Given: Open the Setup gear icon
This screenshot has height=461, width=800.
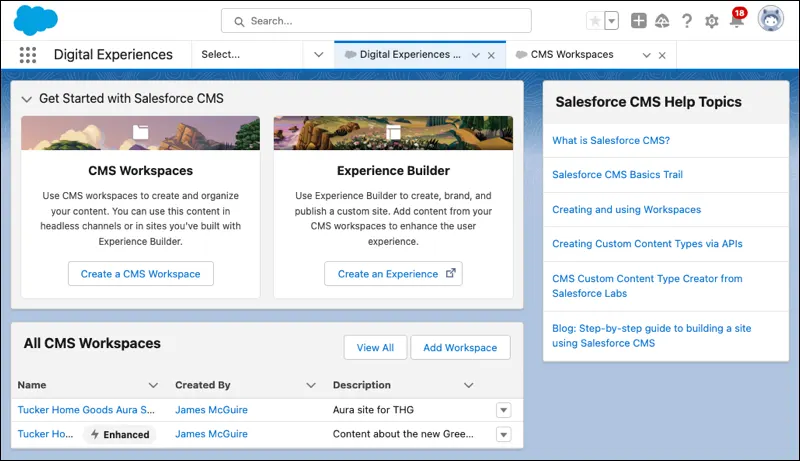Looking at the screenshot, I should [711, 21].
